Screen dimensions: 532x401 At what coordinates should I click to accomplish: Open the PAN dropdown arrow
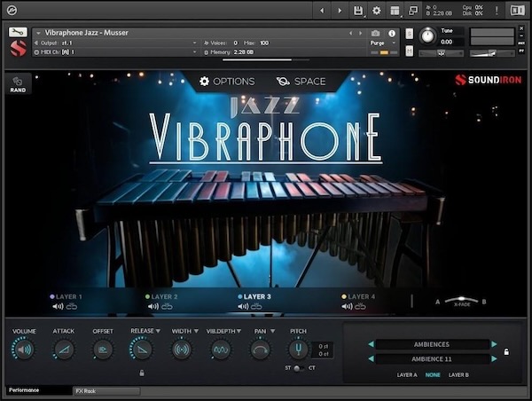click(272, 331)
